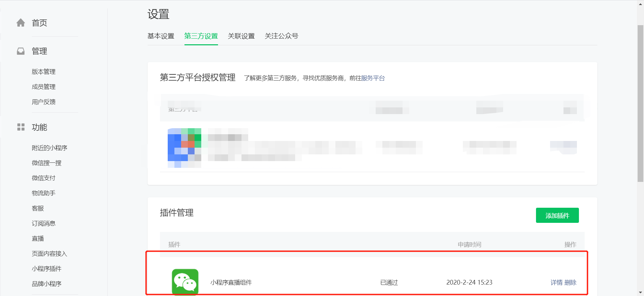Click the 插件 column header
The width and height of the screenshot is (644, 296).
point(174,245)
